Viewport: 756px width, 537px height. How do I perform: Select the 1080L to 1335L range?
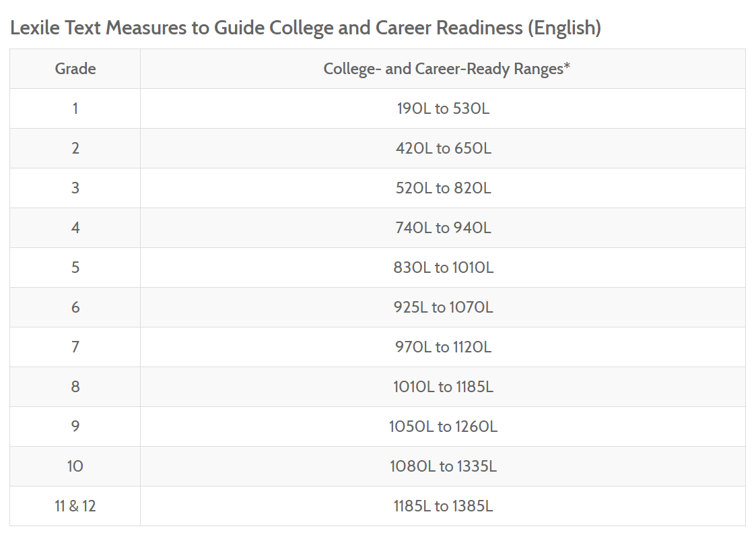pos(443,466)
